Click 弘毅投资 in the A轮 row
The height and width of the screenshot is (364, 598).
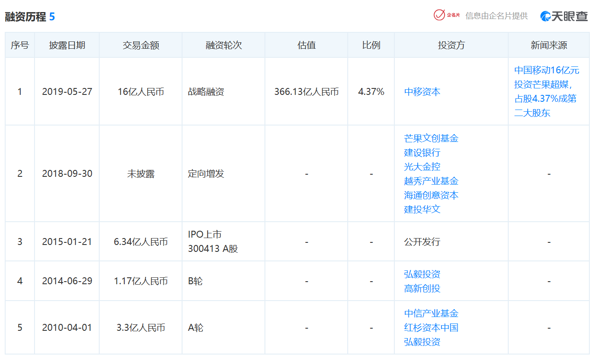pyautogui.click(x=422, y=342)
